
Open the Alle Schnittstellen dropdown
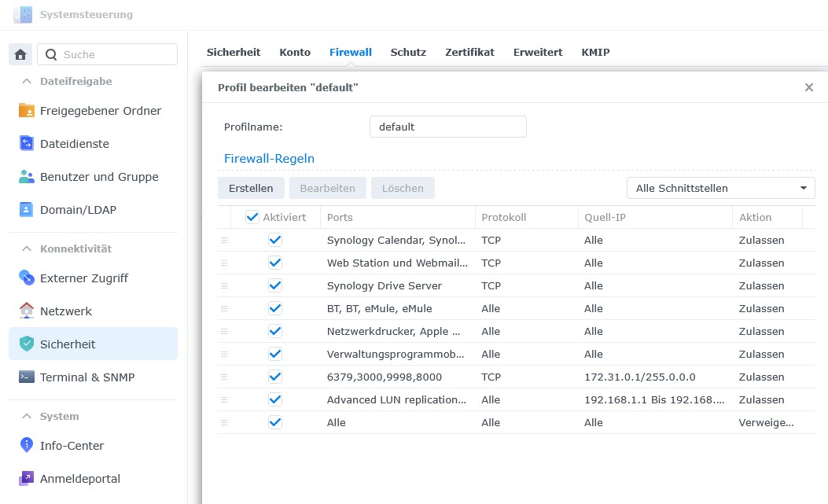pyautogui.click(x=720, y=188)
